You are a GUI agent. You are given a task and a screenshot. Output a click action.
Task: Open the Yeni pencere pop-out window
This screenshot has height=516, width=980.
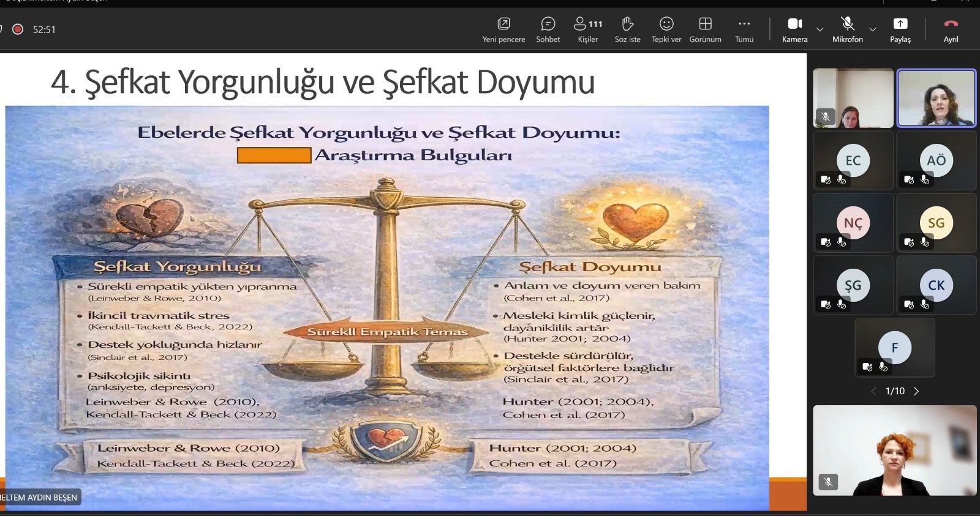point(503,29)
